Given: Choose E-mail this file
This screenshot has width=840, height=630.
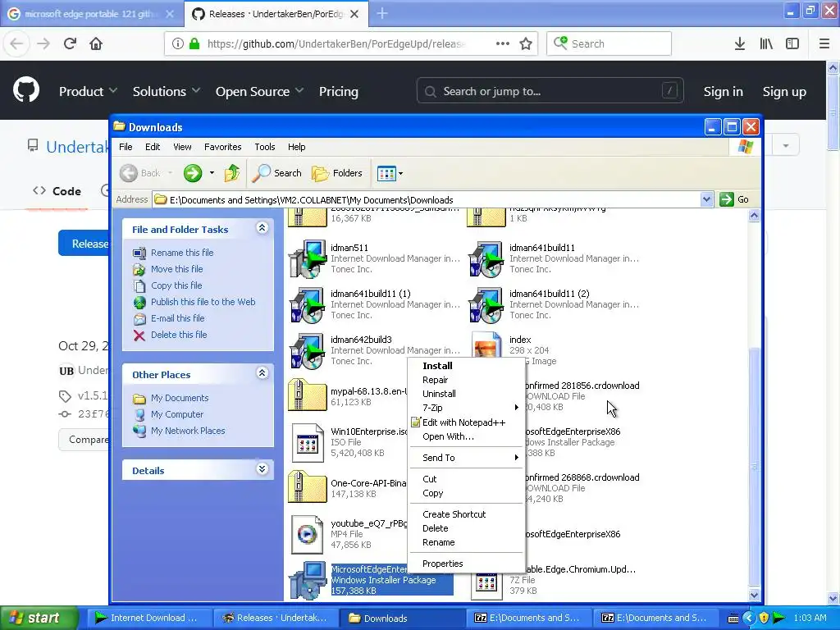Looking at the screenshot, I should (x=177, y=318).
